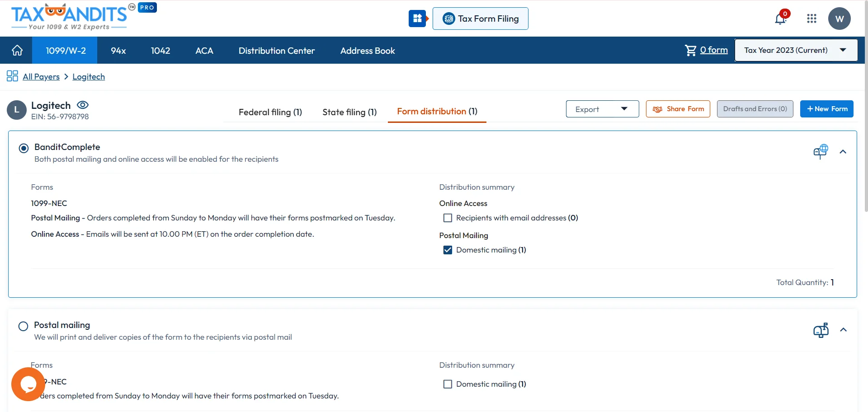Select the Form distribution tab
Viewport: 868px width, 412px height.
tap(437, 111)
